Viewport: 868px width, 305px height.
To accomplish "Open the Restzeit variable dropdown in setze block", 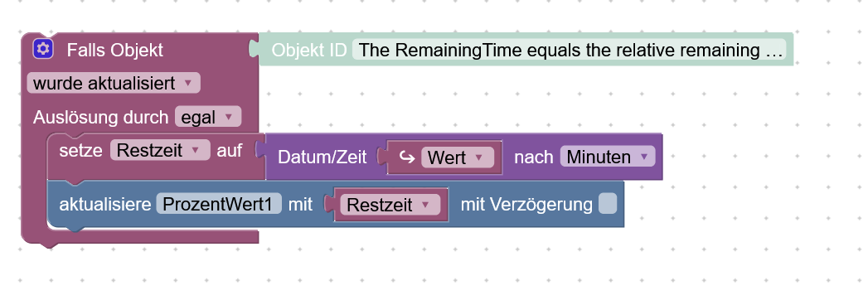I will 160,150.
